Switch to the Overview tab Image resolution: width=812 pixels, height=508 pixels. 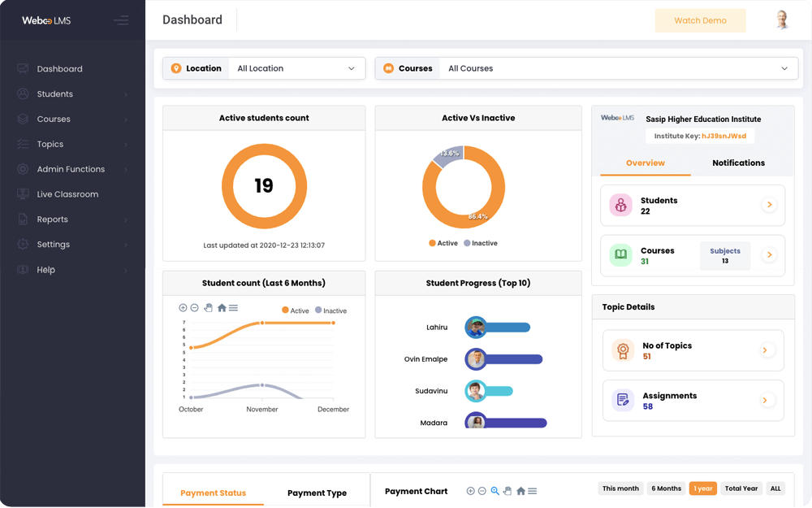coord(646,163)
